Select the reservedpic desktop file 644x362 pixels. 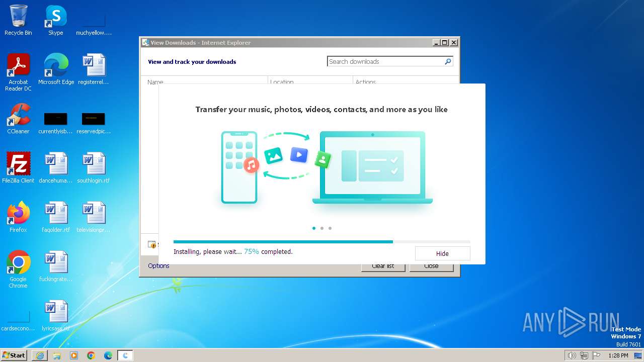click(94, 122)
